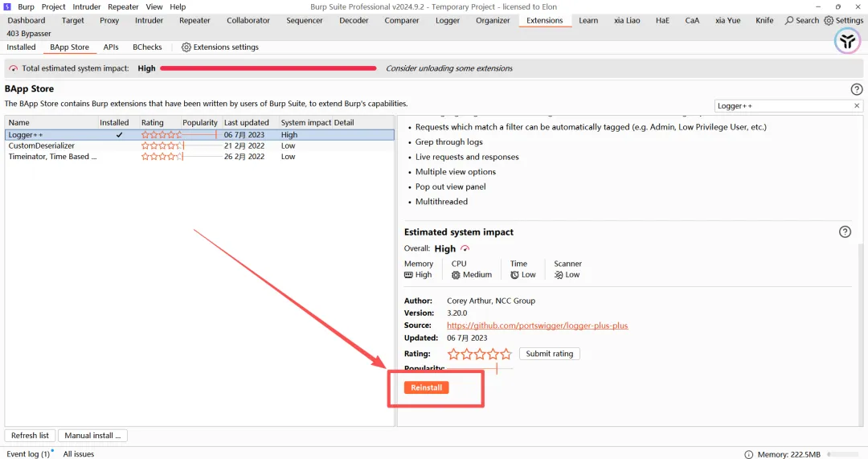The height and width of the screenshot is (459, 868).
Task: Switch to the Dashboard tab
Action: (x=26, y=20)
